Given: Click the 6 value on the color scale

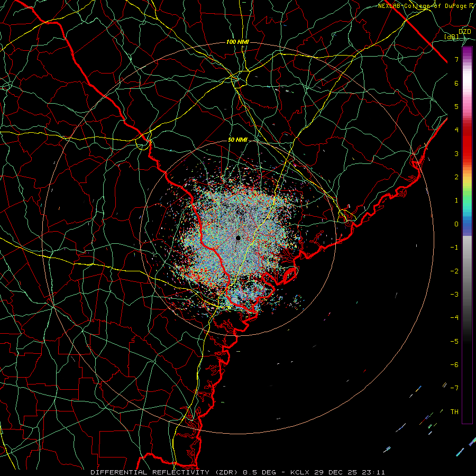Looking at the screenshot, I should tap(456, 83).
